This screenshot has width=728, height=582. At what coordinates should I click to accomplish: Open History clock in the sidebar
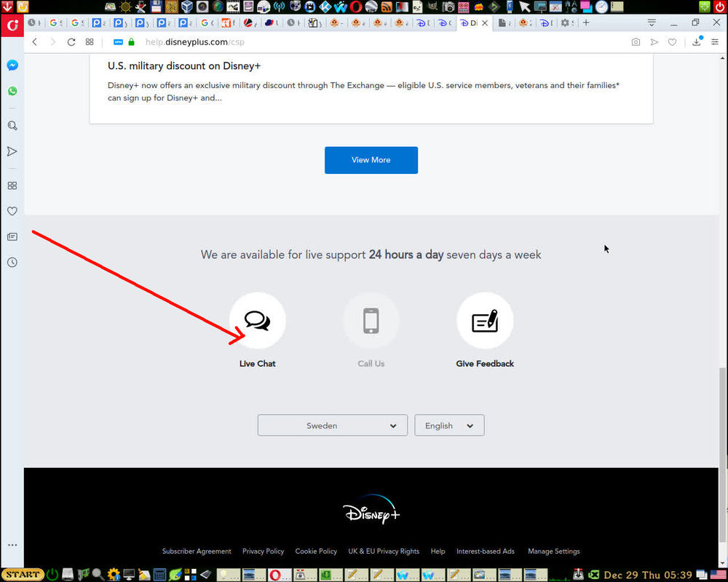click(x=12, y=262)
